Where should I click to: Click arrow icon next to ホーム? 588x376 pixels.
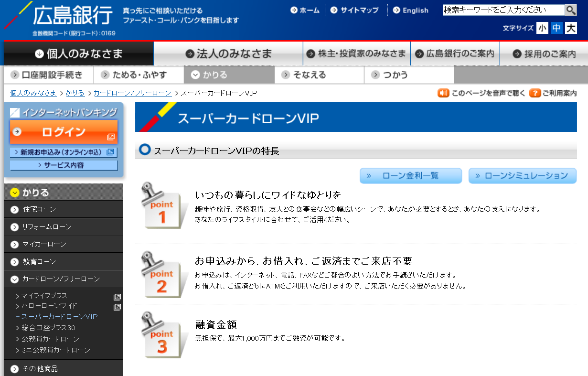(x=294, y=10)
